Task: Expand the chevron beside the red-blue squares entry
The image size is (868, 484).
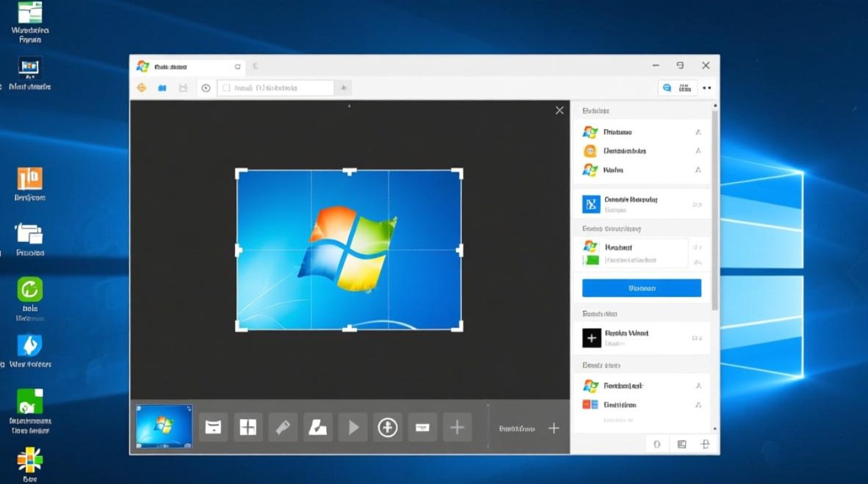Action: [698, 405]
